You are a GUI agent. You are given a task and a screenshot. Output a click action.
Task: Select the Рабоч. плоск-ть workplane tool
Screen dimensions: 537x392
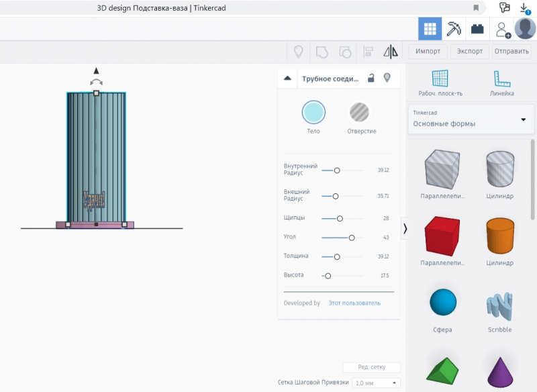(440, 83)
